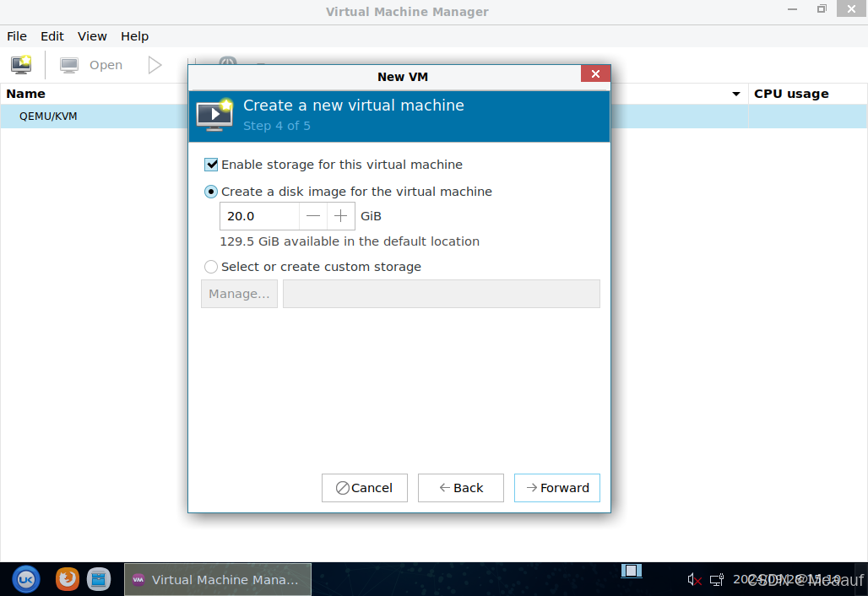Open the Help menu
Viewport: 868px width, 596px height.
(x=134, y=36)
